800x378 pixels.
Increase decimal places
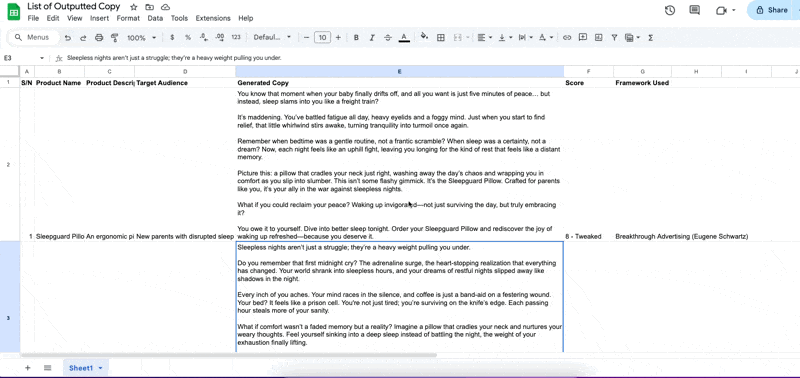tap(220, 38)
